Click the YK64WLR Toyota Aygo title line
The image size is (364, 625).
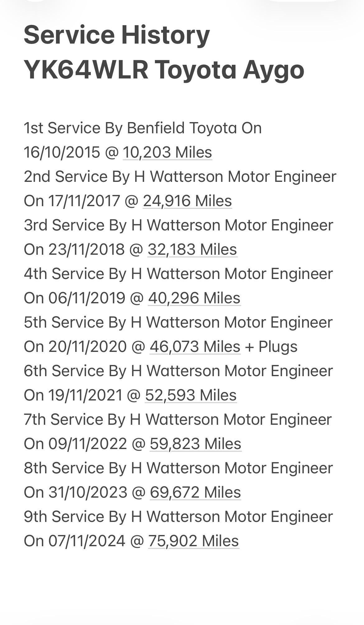tap(164, 70)
